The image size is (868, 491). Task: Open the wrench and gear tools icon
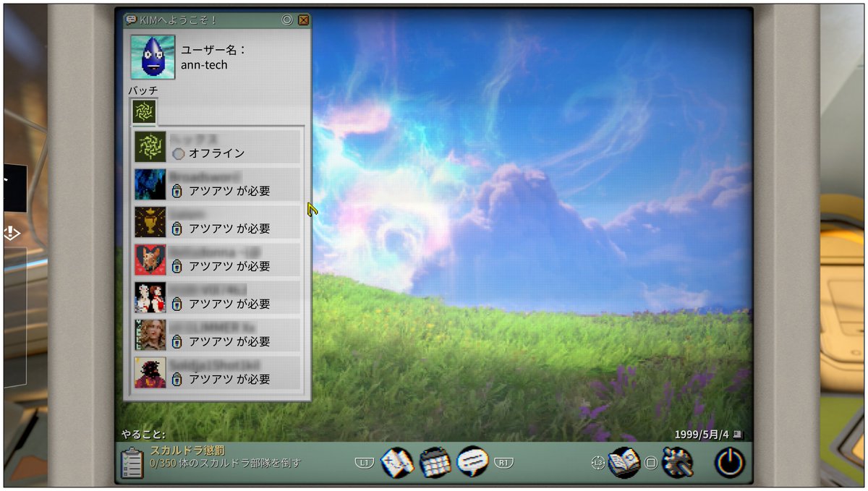tap(678, 462)
